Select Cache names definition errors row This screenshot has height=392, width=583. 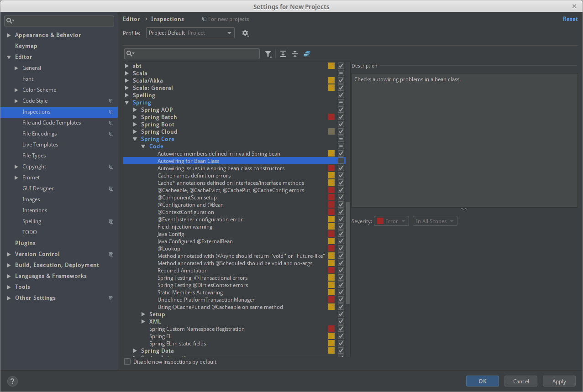click(234, 175)
